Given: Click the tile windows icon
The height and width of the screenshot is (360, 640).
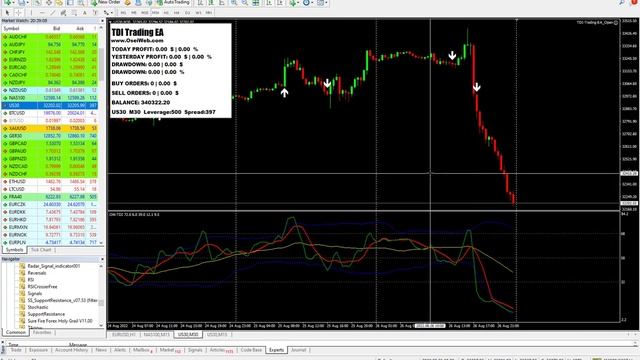Looking at the screenshot, I should click(256, 2).
